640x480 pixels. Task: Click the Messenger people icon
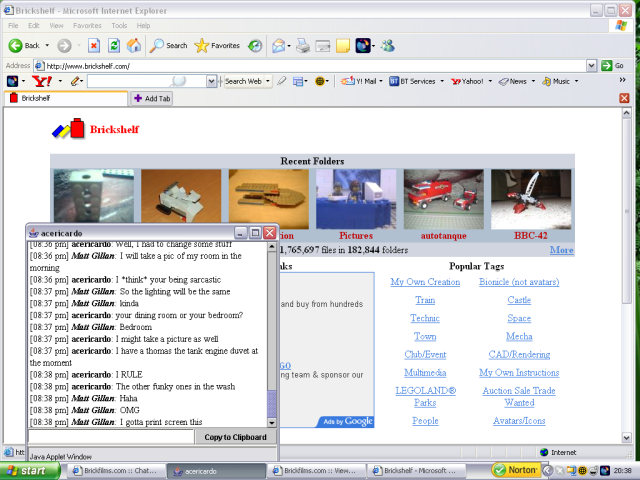tap(387, 46)
